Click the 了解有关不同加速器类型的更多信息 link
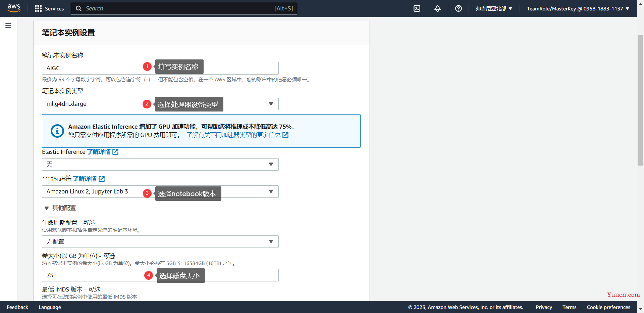The height and width of the screenshot is (313, 644). tap(233, 135)
